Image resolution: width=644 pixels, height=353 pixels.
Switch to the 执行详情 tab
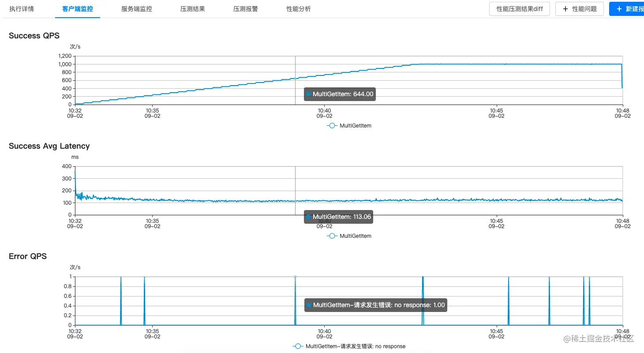[22, 9]
